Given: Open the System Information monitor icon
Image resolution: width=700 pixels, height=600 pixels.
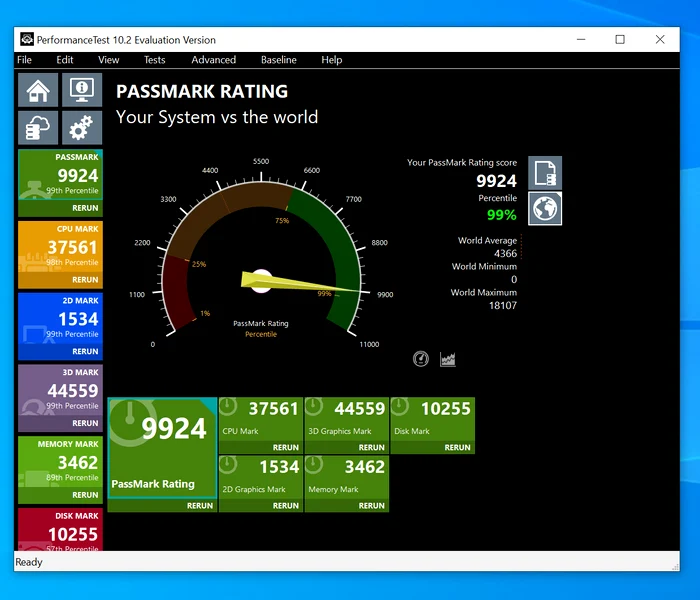Looking at the screenshot, I should pos(82,90).
